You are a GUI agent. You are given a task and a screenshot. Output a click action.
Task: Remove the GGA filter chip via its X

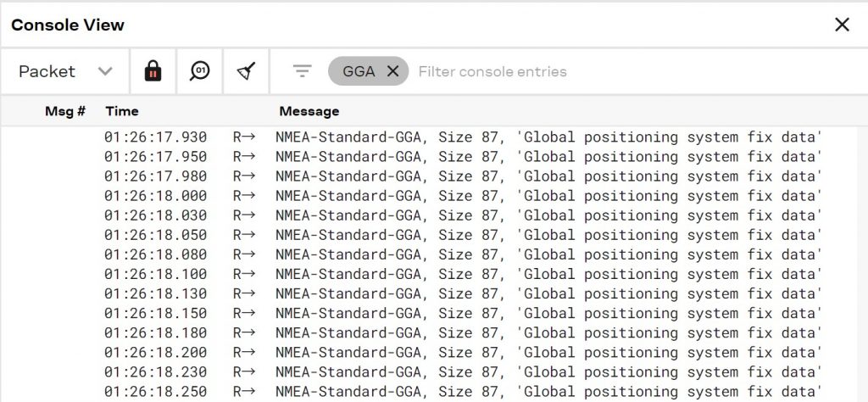point(392,71)
